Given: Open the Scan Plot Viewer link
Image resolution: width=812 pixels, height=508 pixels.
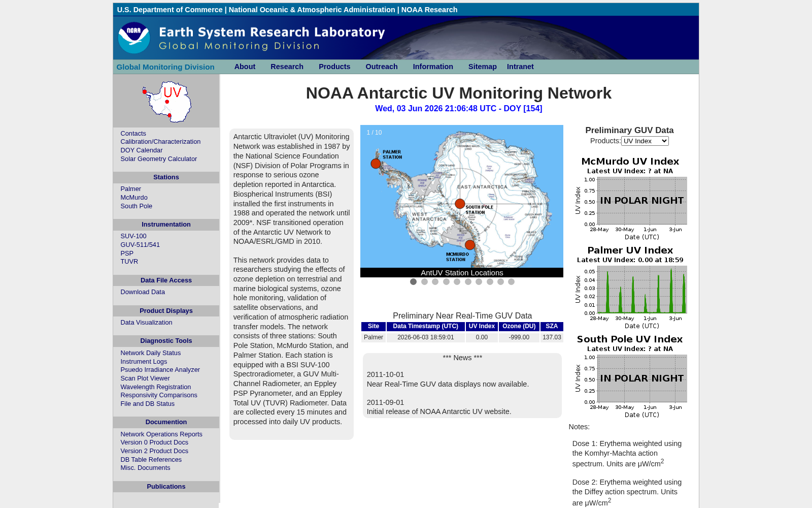Looking at the screenshot, I should (x=145, y=378).
